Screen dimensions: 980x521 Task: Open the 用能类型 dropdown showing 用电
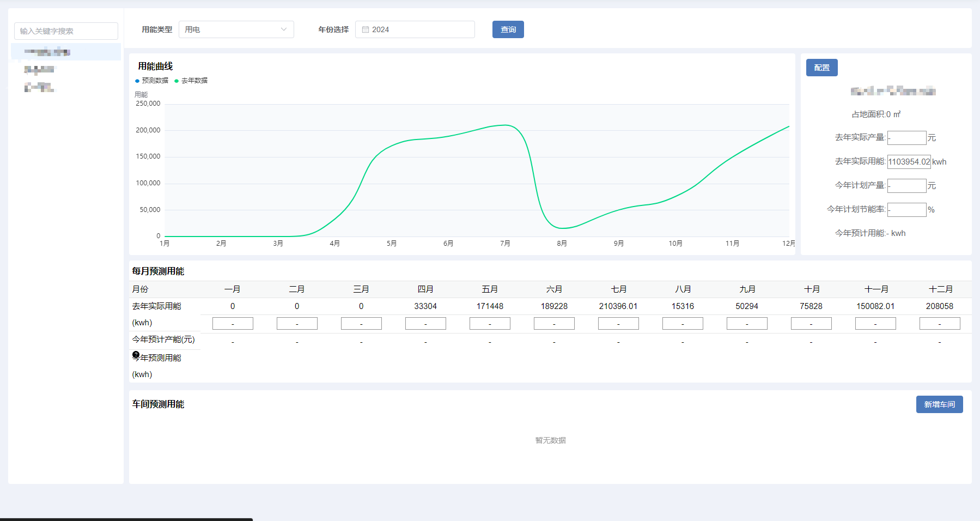(x=236, y=29)
